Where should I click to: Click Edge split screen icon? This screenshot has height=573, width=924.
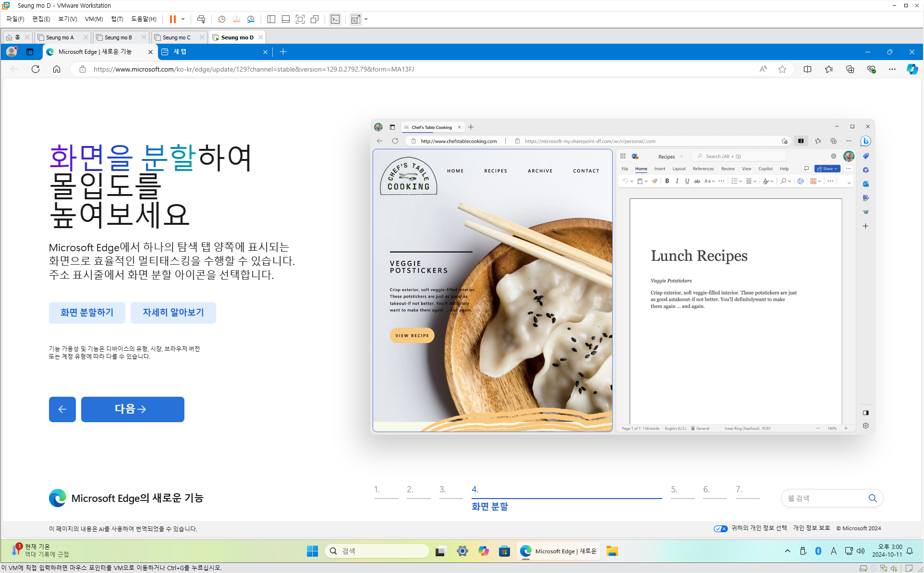point(807,69)
